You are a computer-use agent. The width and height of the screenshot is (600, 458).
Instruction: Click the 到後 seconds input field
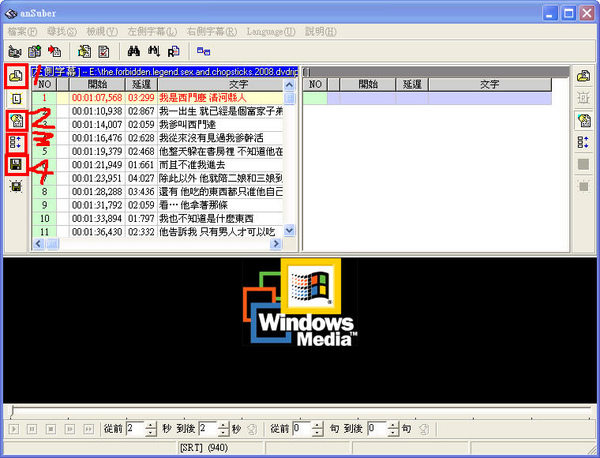[x=209, y=429]
